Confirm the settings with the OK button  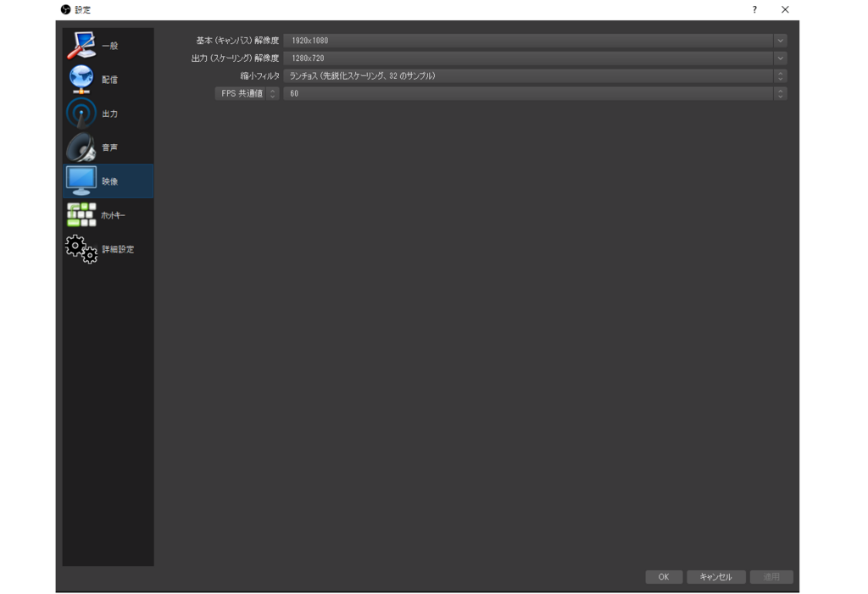pyautogui.click(x=664, y=576)
